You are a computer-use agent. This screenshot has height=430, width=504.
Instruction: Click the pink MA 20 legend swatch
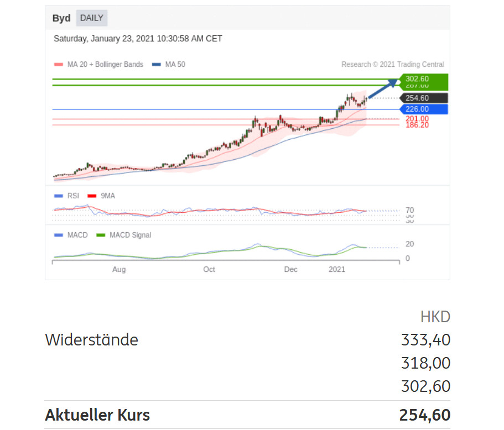click(x=59, y=65)
